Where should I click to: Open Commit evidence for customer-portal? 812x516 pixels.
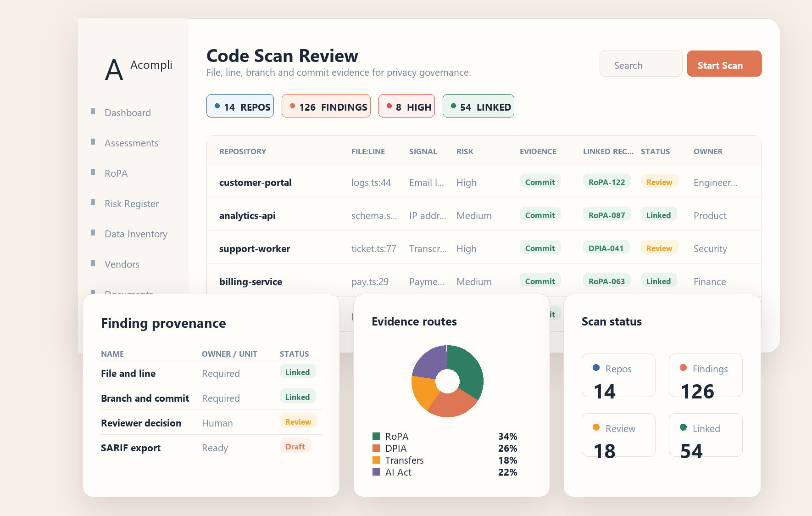tap(540, 182)
